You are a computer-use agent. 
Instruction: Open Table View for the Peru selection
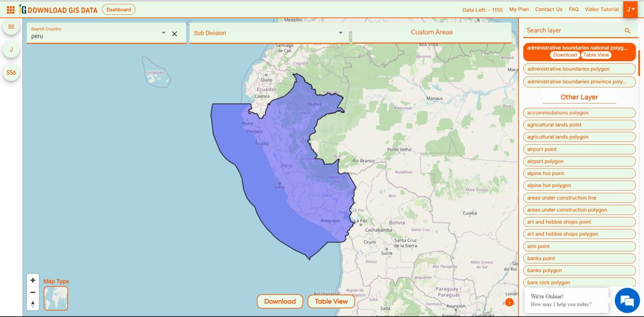point(332,302)
